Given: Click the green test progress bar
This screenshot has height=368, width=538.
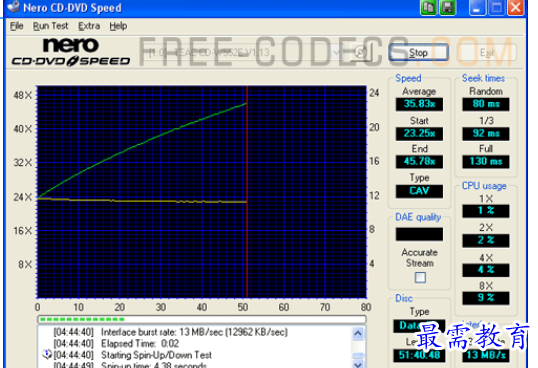Looking at the screenshot, I should point(202,319).
